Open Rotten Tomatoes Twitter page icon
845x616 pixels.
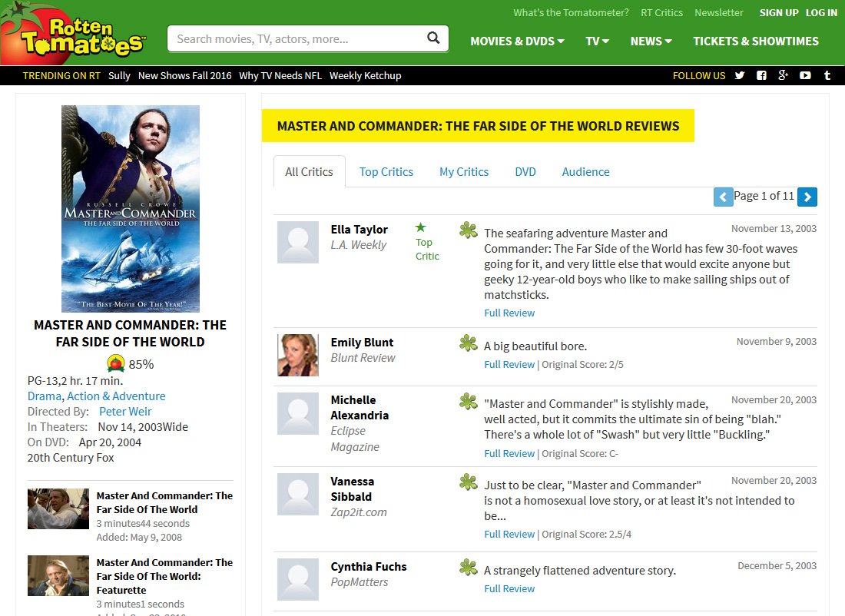click(740, 75)
